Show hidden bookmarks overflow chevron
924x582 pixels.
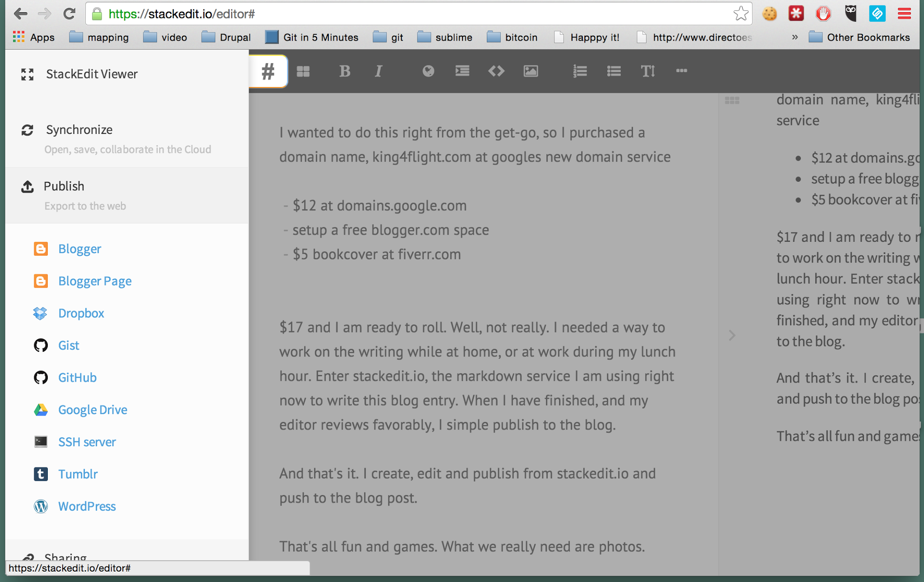(795, 37)
